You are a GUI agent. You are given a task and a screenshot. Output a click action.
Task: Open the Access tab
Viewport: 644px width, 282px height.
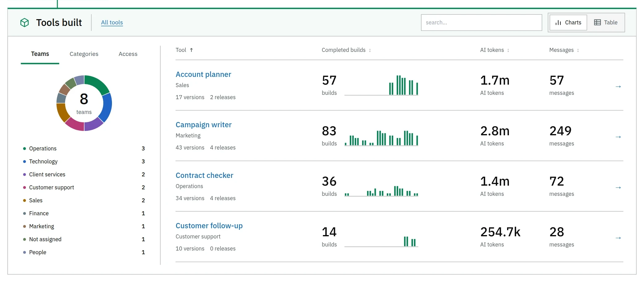128,54
